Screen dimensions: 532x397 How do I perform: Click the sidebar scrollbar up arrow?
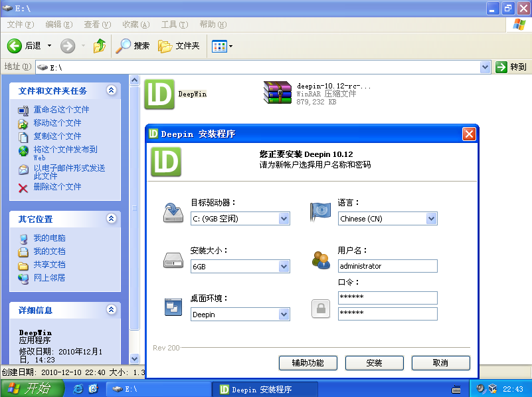134,80
